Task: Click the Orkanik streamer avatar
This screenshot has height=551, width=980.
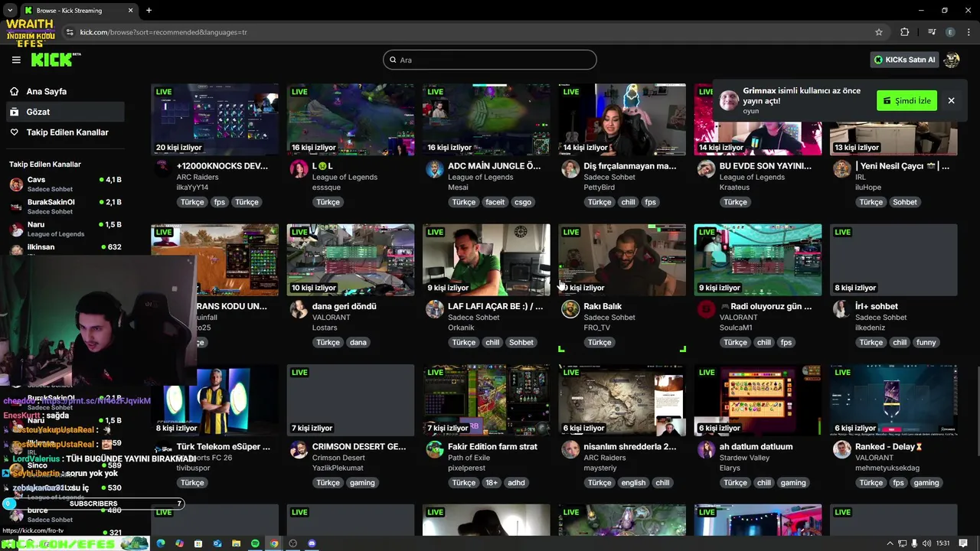Action: click(435, 309)
